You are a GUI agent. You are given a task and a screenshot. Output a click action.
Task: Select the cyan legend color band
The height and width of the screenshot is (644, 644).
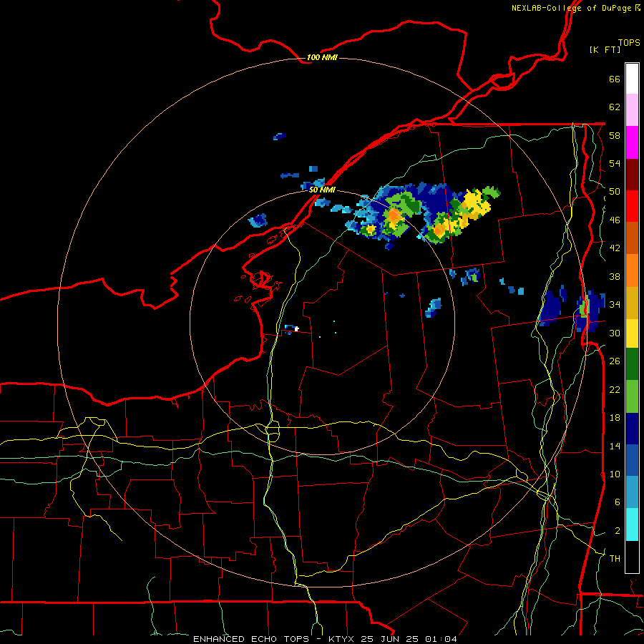click(x=632, y=525)
